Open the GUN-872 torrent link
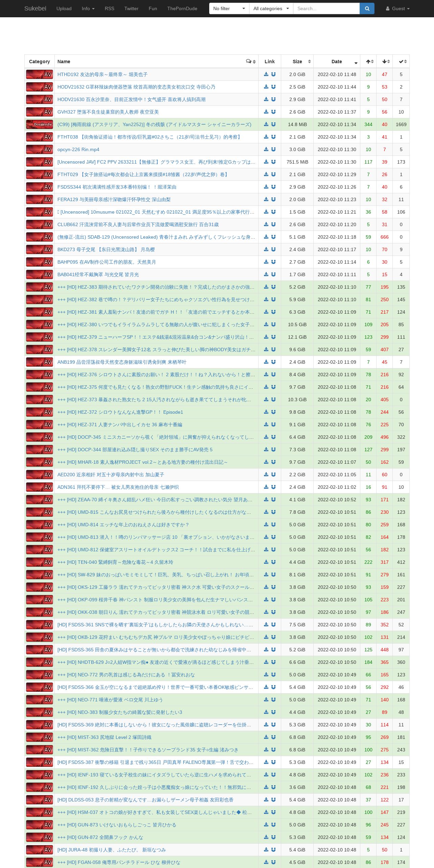 click(x=100, y=837)
